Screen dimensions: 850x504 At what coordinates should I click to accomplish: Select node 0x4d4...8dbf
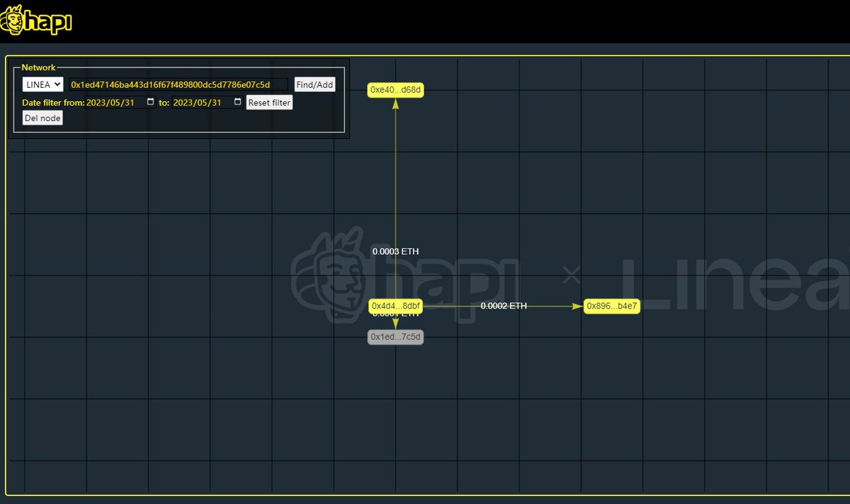pyautogui.click(x=396, y=307)
